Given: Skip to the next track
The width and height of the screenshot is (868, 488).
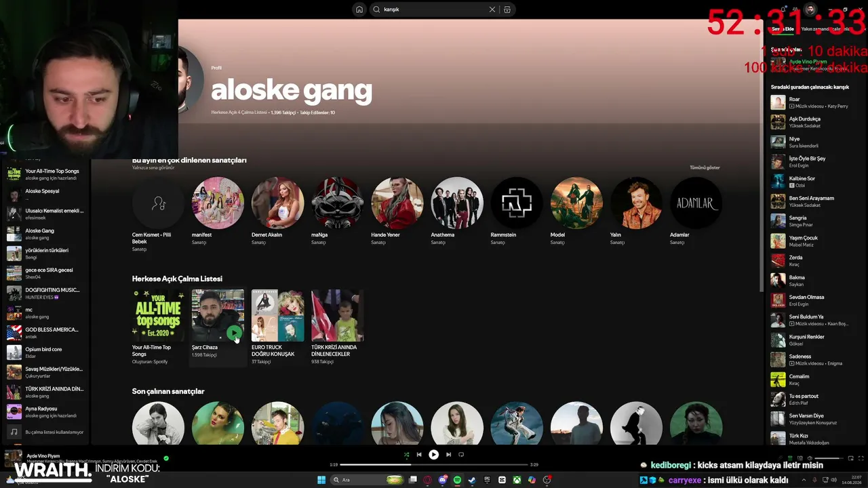Looking at the screenshot, I should (x=448, y=455).
